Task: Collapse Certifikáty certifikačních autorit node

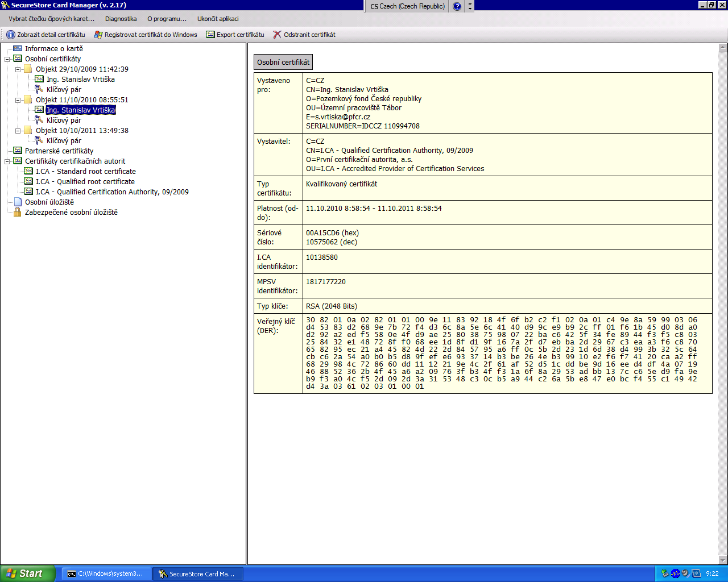Action: [x=7, y=161]
